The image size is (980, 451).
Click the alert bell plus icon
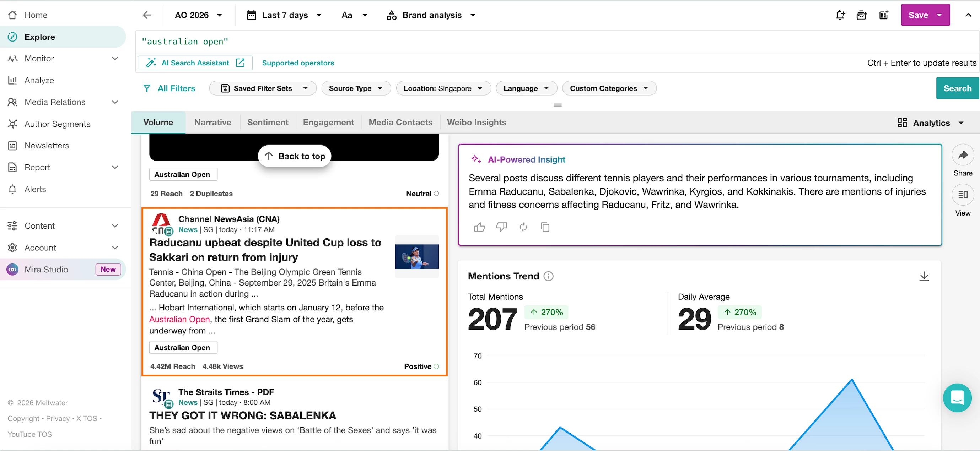pyautogui.click(x=840, y=15)
